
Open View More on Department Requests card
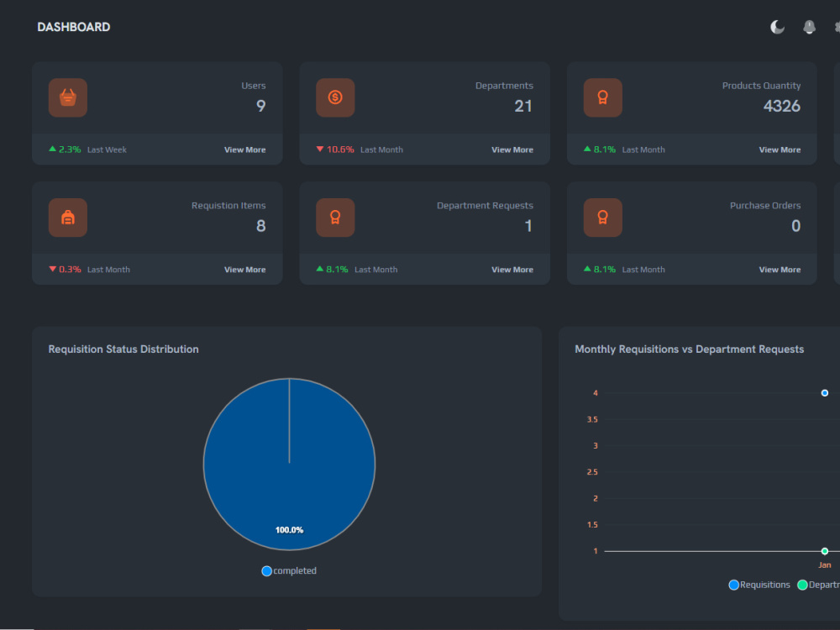tap(512, 270)
